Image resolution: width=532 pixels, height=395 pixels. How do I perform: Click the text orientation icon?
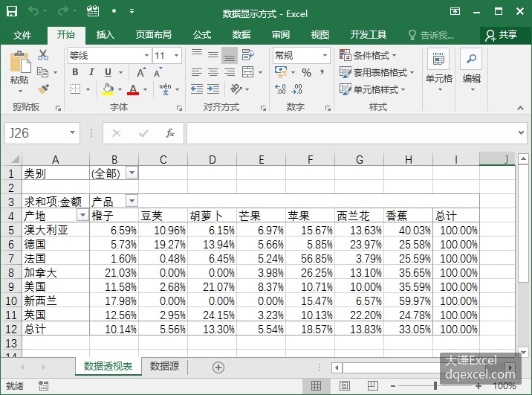pos(236,89)
